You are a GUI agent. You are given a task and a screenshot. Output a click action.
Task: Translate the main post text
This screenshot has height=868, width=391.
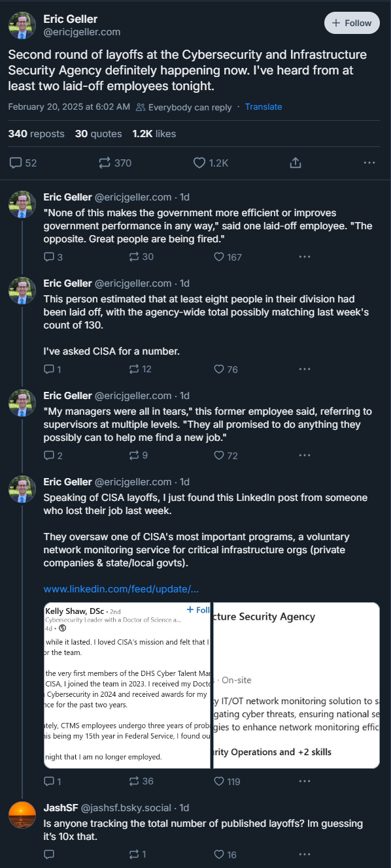click(x=263, y=106)
